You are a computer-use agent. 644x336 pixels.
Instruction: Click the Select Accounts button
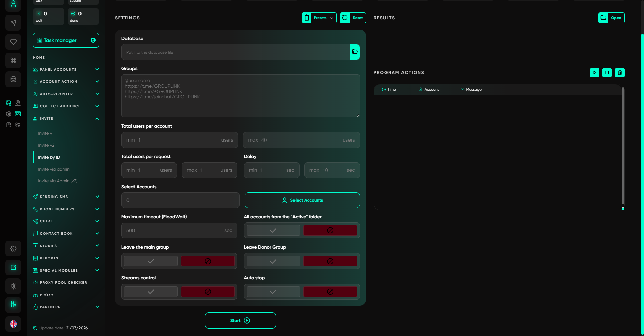pyautogui.click(x=302, y=200)
